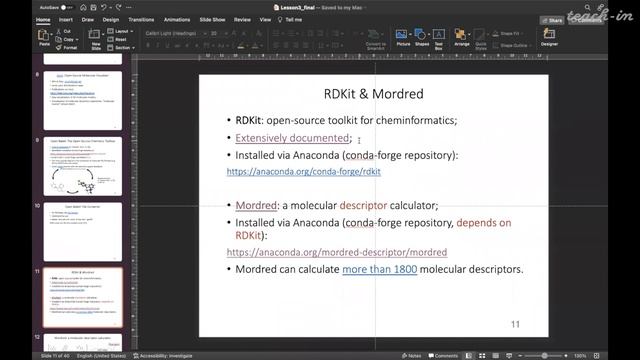Switch to the Design tab
This screenshot has width=640, height=360.
[x=111, y=20]
